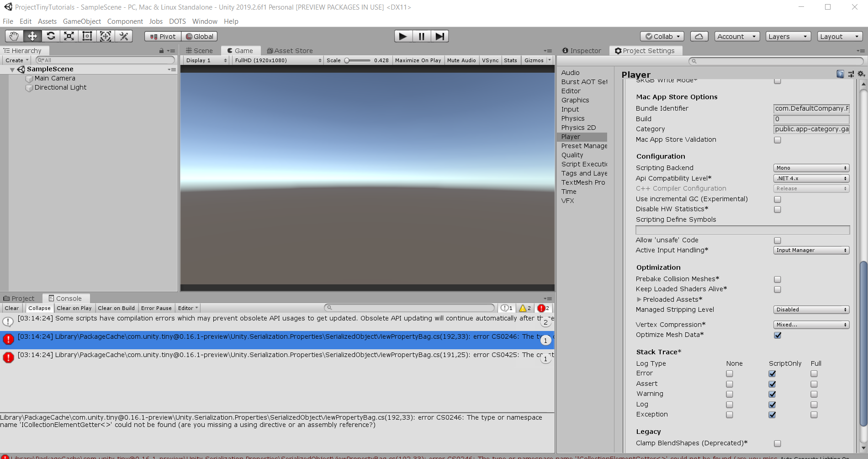Select Directional Light in the Hierarchy
868x459 pixels.
point(60,87)
